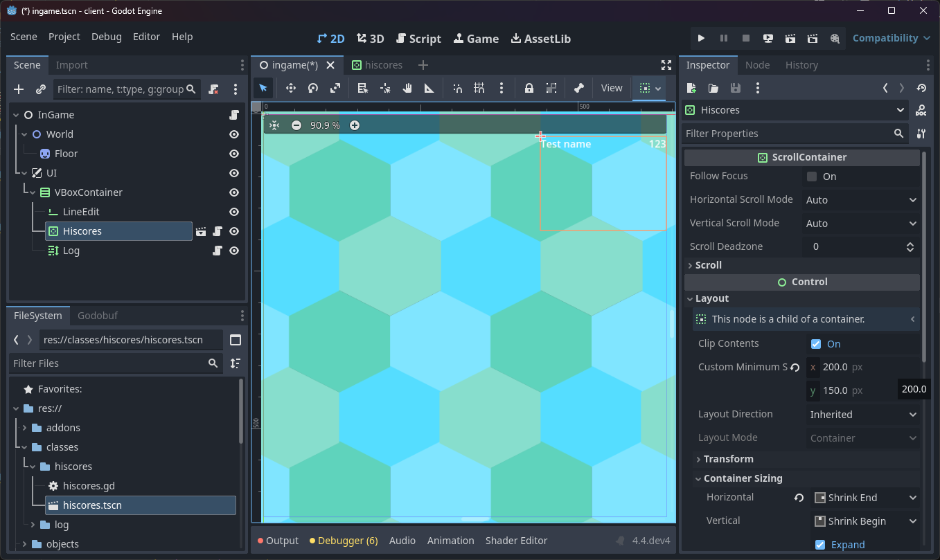Disable Clip Contents checkbox
Viewport: 940px width, 560px height.
click(x=816, y=344)
